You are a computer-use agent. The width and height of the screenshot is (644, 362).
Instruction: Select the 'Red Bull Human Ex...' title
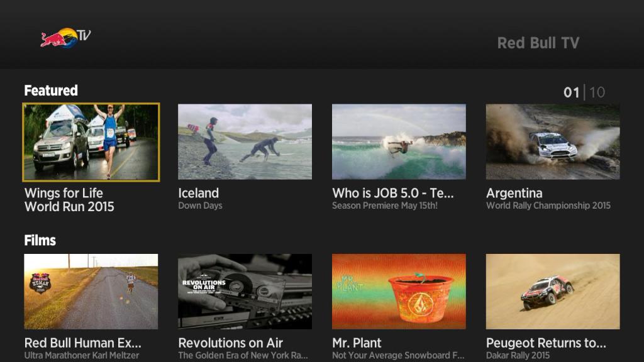tap(82, 343)
